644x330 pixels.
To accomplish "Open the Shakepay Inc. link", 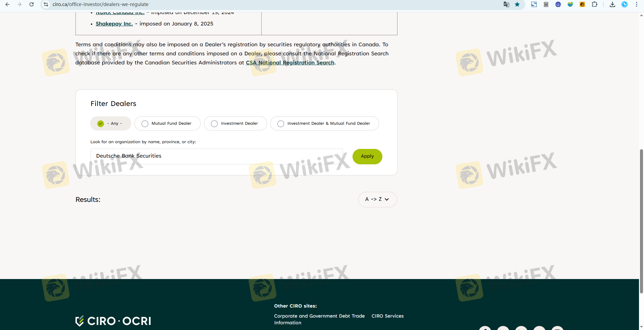I will pyautogui.click(x=114, y=24).
